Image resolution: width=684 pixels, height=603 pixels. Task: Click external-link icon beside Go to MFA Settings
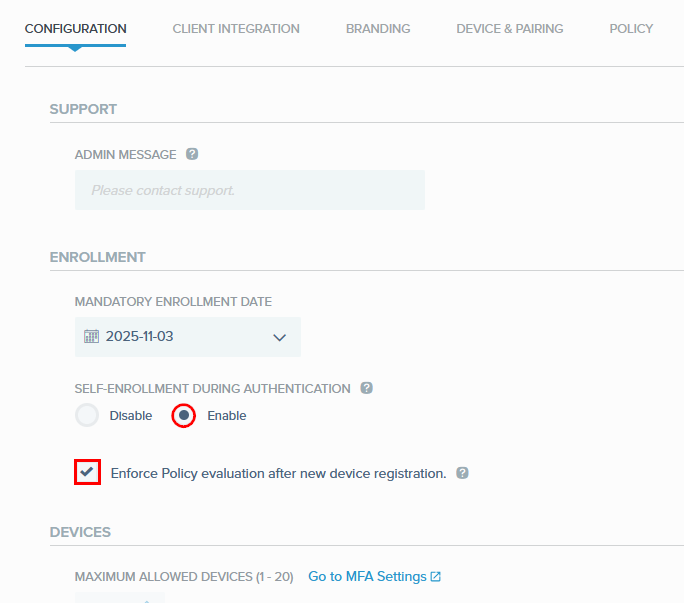[x=435, y=577]
